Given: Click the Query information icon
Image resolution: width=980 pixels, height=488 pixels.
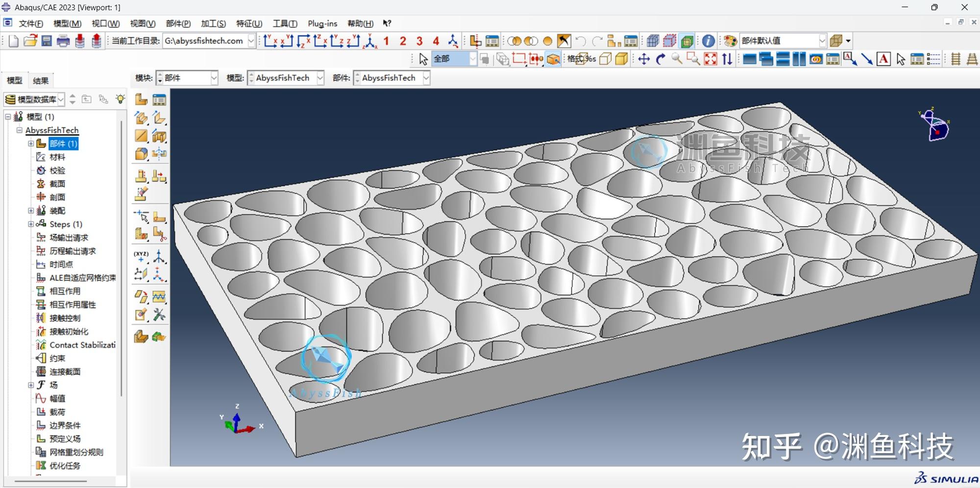Looking at the screenshot, I should (x=709, y=41).
